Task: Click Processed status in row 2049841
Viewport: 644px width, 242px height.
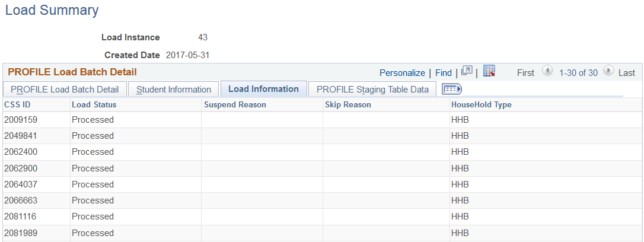Action: tap(93, 136)
